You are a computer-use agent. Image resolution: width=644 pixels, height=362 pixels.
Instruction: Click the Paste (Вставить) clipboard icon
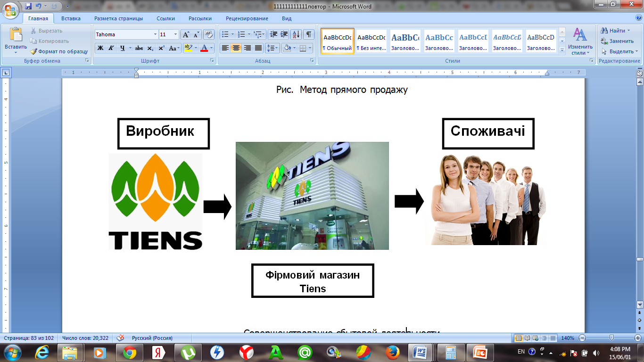tap(16, 35)
